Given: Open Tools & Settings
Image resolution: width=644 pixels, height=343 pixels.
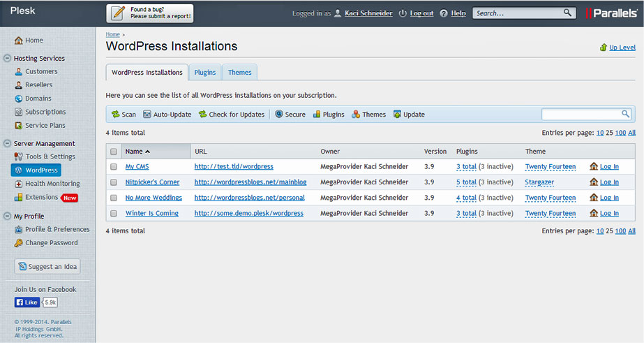Looking at the screenshot, I should (x=45, y=156).
